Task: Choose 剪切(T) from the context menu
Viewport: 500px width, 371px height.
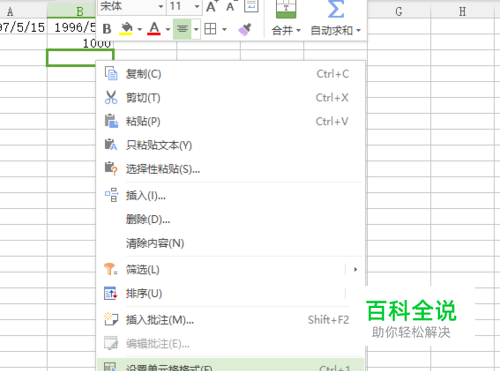Action: pos(231,98)
